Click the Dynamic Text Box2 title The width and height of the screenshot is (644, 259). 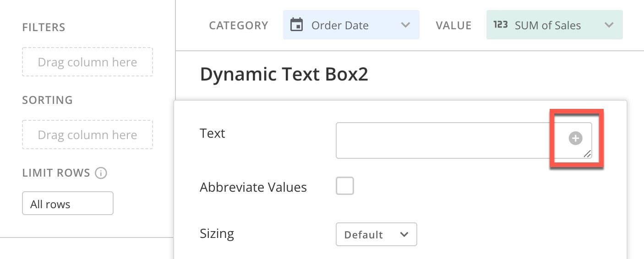pyautogui.click(x=284, y=75)
